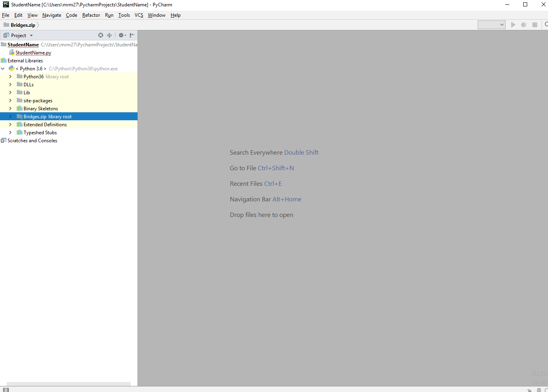Expand the site-packages folder

point(10,100)
